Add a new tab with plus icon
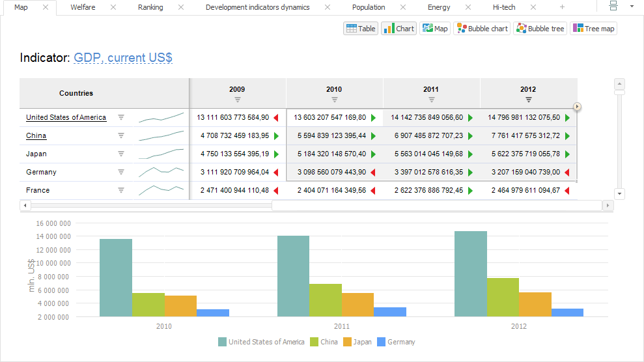 click(562, 7)
